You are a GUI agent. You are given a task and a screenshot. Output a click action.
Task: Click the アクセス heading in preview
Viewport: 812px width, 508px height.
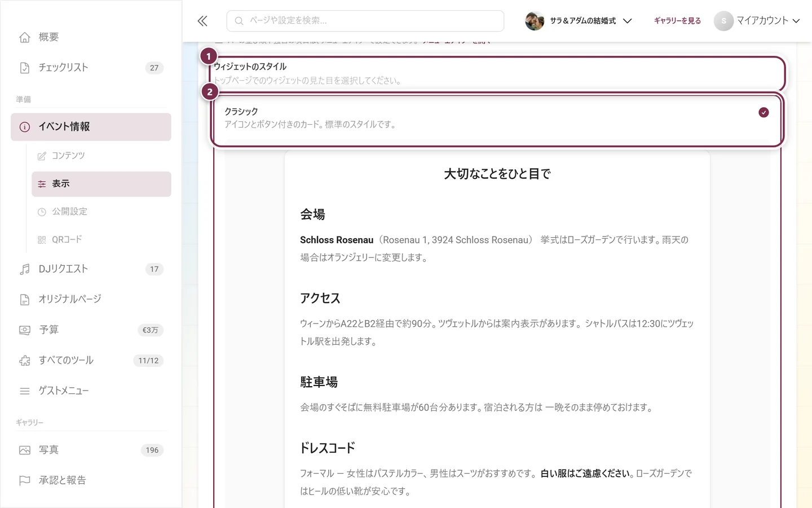tap(320, 298)
